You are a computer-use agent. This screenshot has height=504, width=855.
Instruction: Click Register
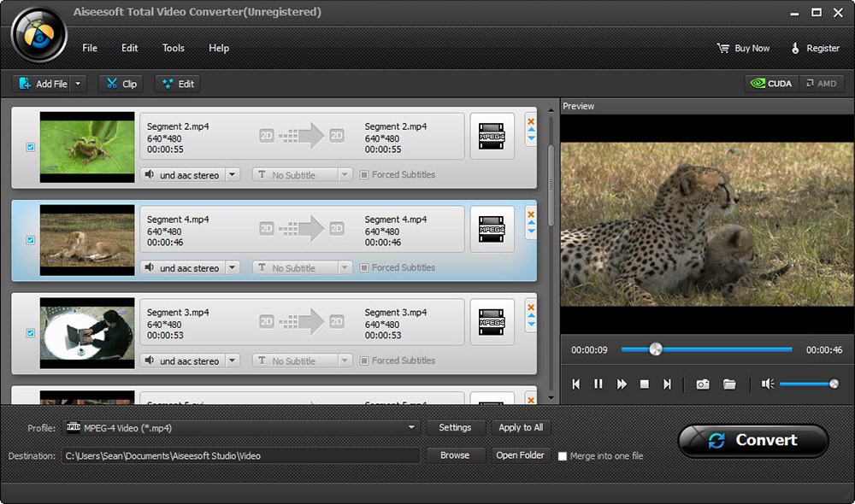pyautogui.click(x=815, y=48)
